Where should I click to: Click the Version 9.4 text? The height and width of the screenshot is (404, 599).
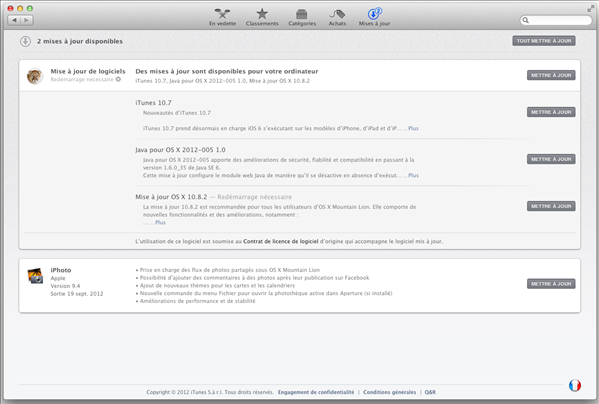(65, 286)
